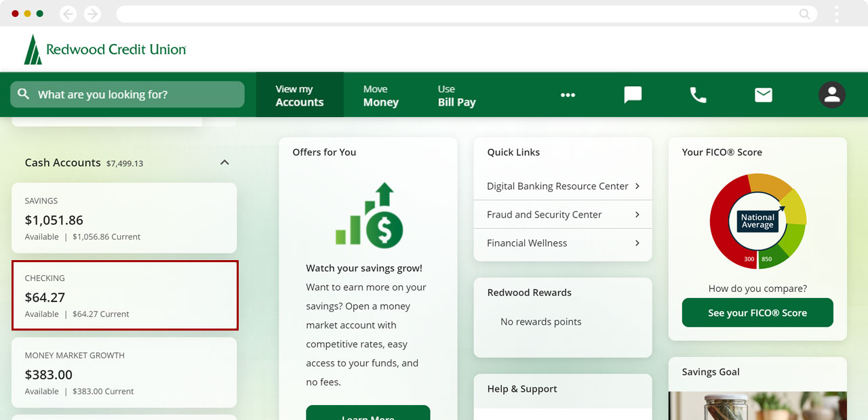Screen dimensions: 868x420
Task: Click the Savings Goal heading
Action: click(x=711, y=372)
